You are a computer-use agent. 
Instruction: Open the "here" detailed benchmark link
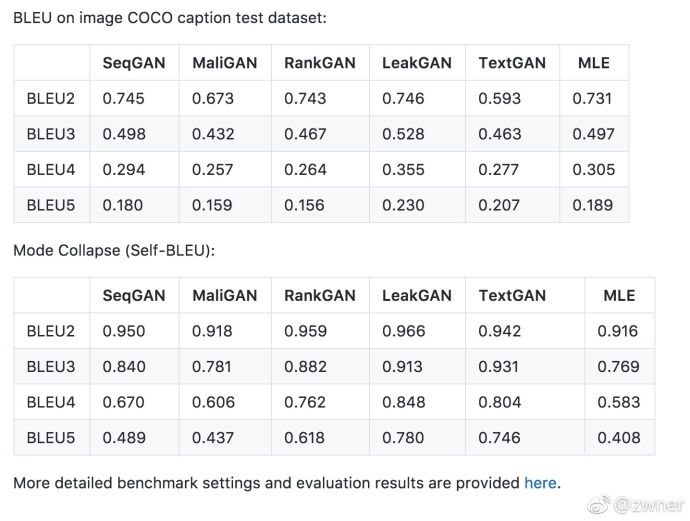[x=540, y=483]
